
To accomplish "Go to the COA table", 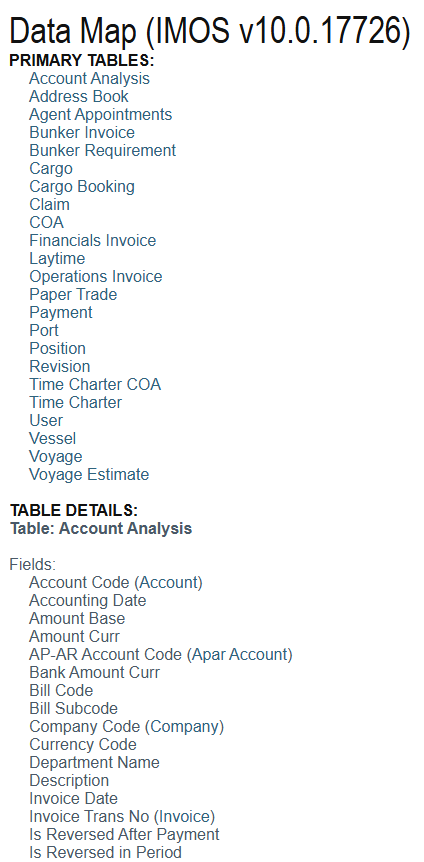I will pos(47,223).
